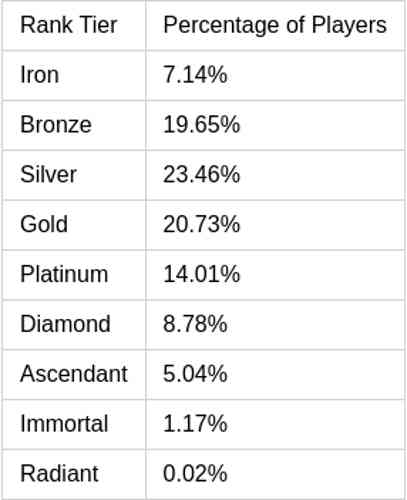Select the 0.02% percentage cell
The image size is (407, 500).
[275, 474]
